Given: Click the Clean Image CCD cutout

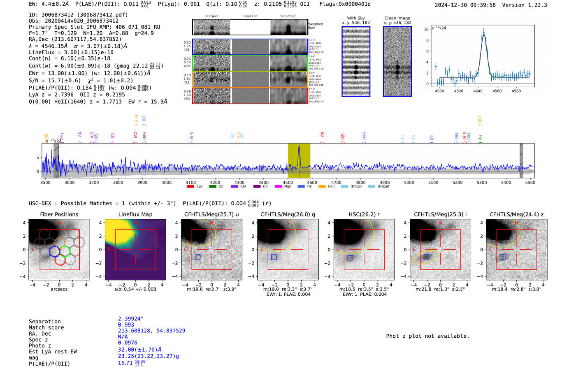Looking at the screenshot, I should pyautogui.click(x=397, y=61).
